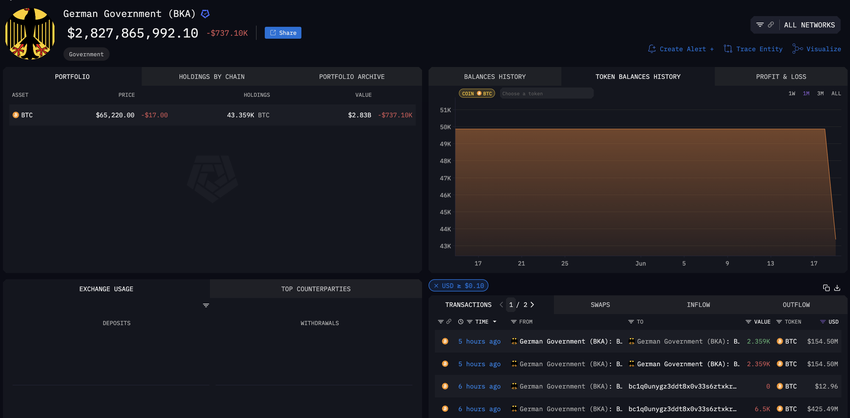850x418 pixels.
Task: Open the Profit & Loss tab
Action: pos(782,76)
